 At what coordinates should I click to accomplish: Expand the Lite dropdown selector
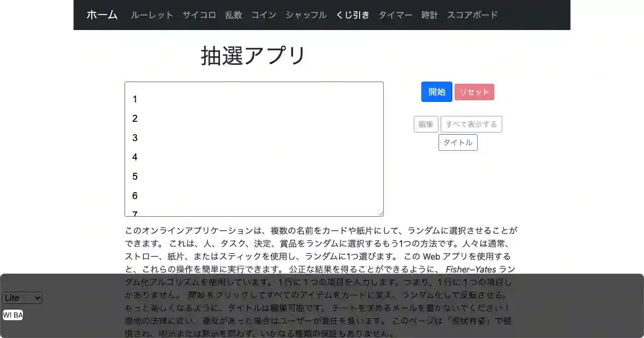click(x=23, y=298)
